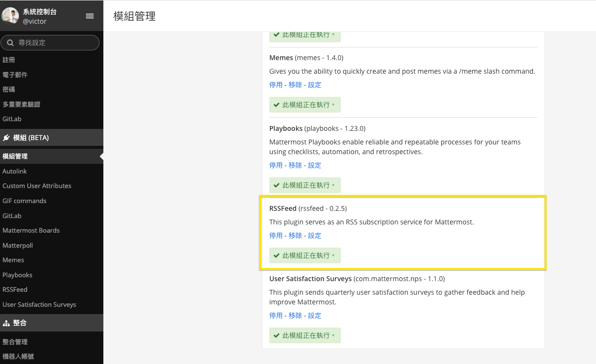596x364 pixels.
Task: Select Playbooks in the sidebar
Action: (x=17, y=275)
